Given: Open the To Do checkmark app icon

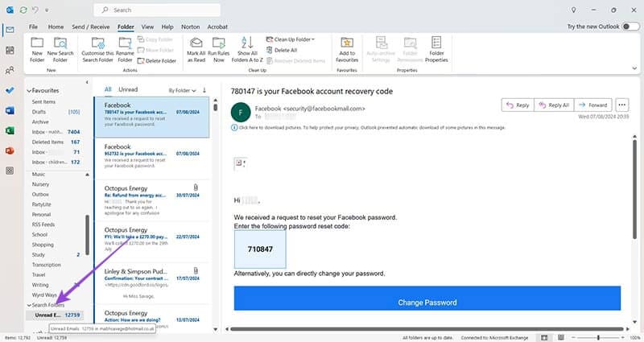Looking at the screenshot, I should [x=10, y=90].
